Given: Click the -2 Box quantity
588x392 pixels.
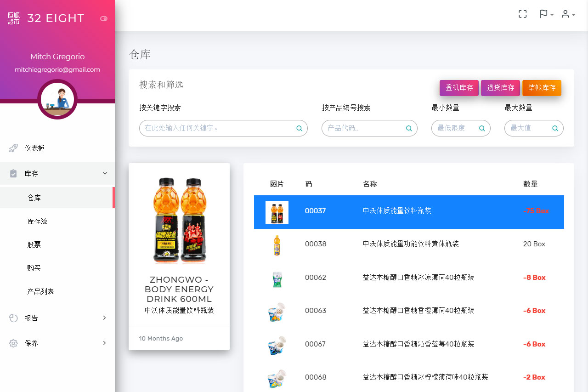Looking at the screenshot, I should pos(534,377).
